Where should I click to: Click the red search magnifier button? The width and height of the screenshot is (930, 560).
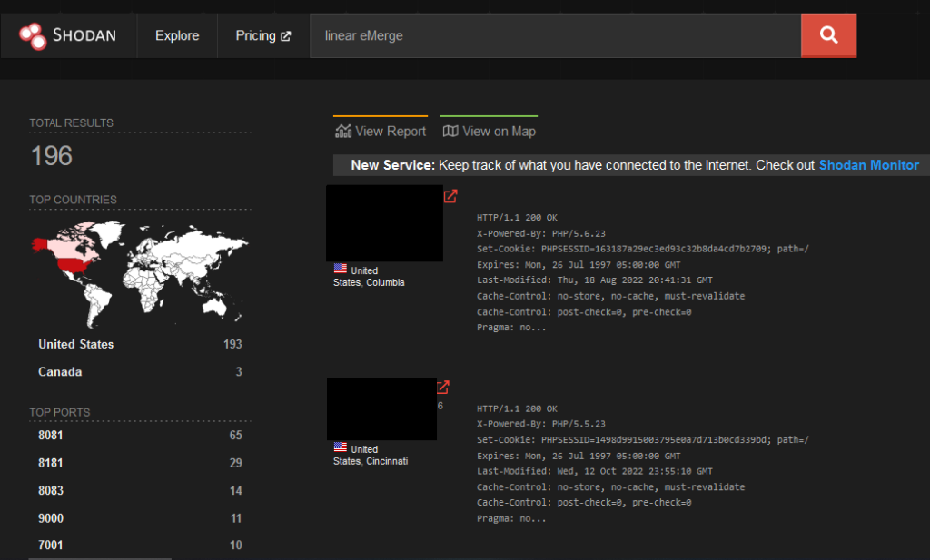click(828, 35)
